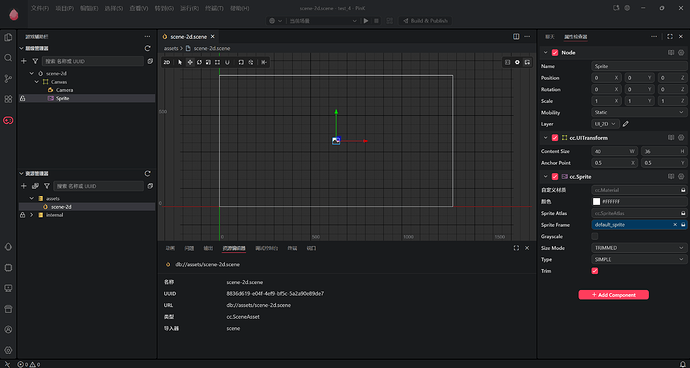The height and width of the screenshot is (368, 690).
Task: Toggle the cc.UITransform component checkbox
Action: pos(555,138)
